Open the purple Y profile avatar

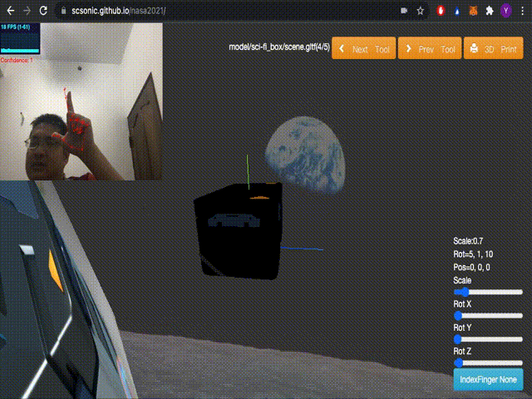pyautogui.click(x=505, y=11)
